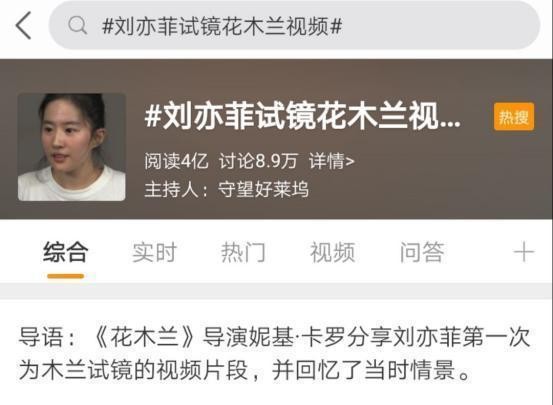The height and width of the screenshot is (405, 553).
Task: Tap the 《花木兰》 movie title in the text
Action: [x=145, y=337]
